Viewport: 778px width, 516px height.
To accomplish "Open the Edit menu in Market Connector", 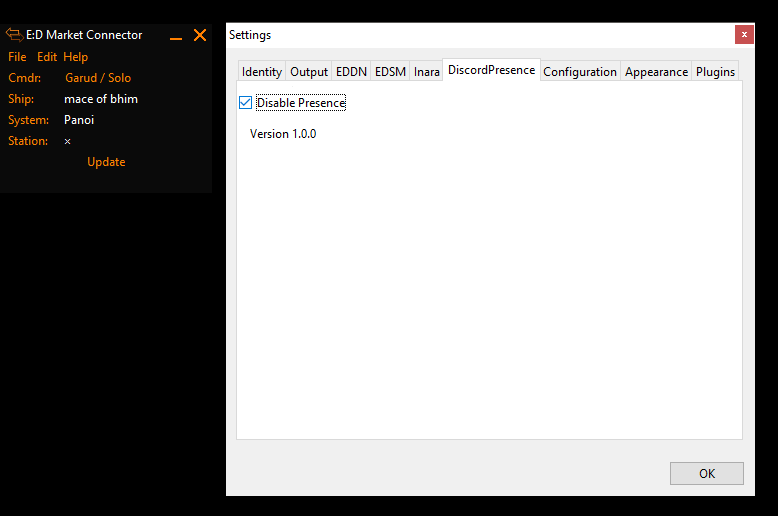I will [x=47, y=57].
